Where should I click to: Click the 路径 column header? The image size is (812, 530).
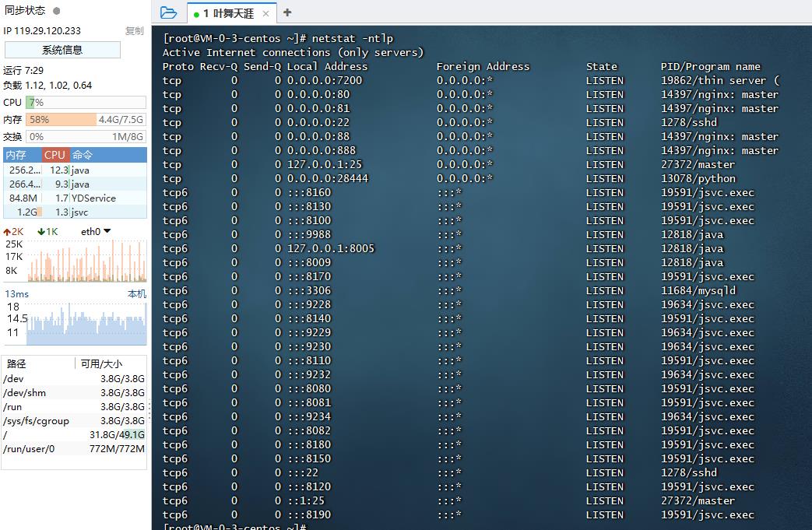pyautogui.click(x=39, y=363)
